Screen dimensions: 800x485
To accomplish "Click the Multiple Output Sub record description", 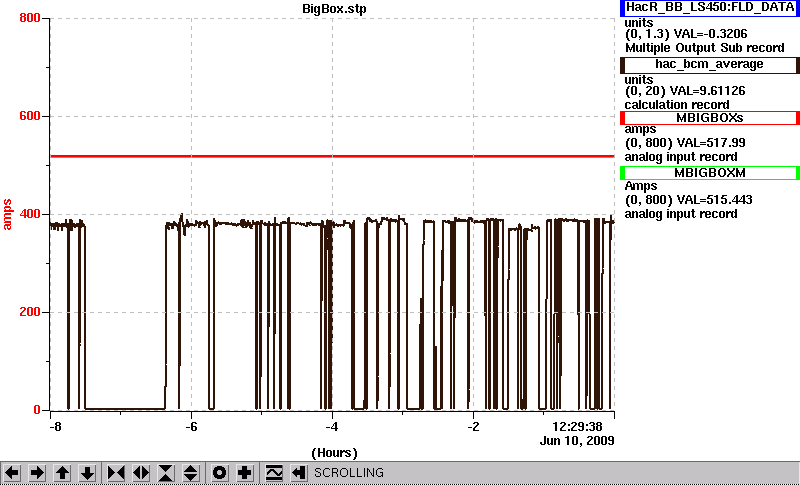I will [x=705, y=48].
